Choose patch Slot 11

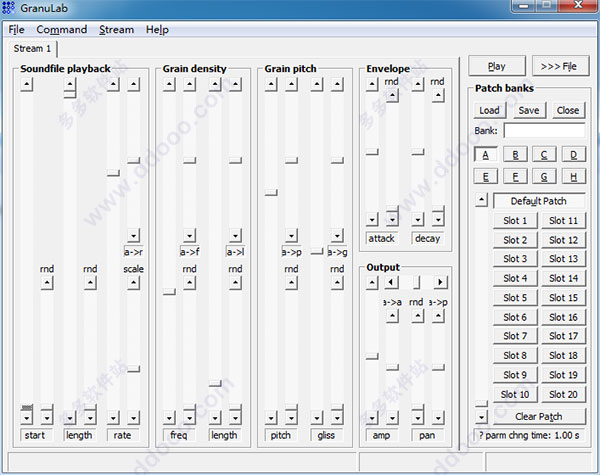coord(563,221)
